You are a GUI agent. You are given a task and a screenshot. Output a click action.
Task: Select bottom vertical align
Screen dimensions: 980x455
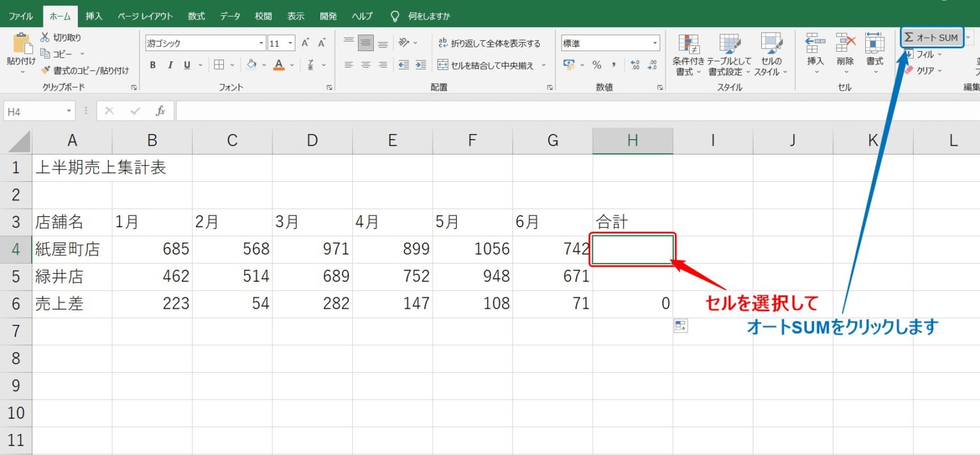pos(383,43)
